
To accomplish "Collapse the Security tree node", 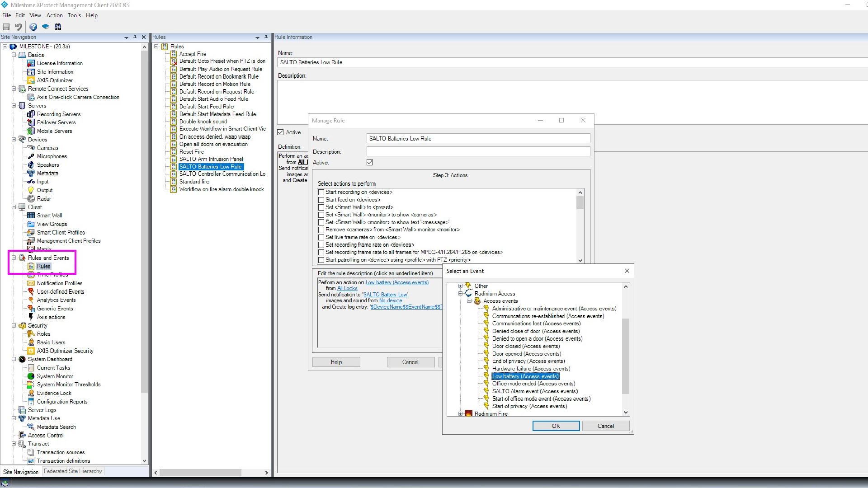I will (x=14, y=325).
